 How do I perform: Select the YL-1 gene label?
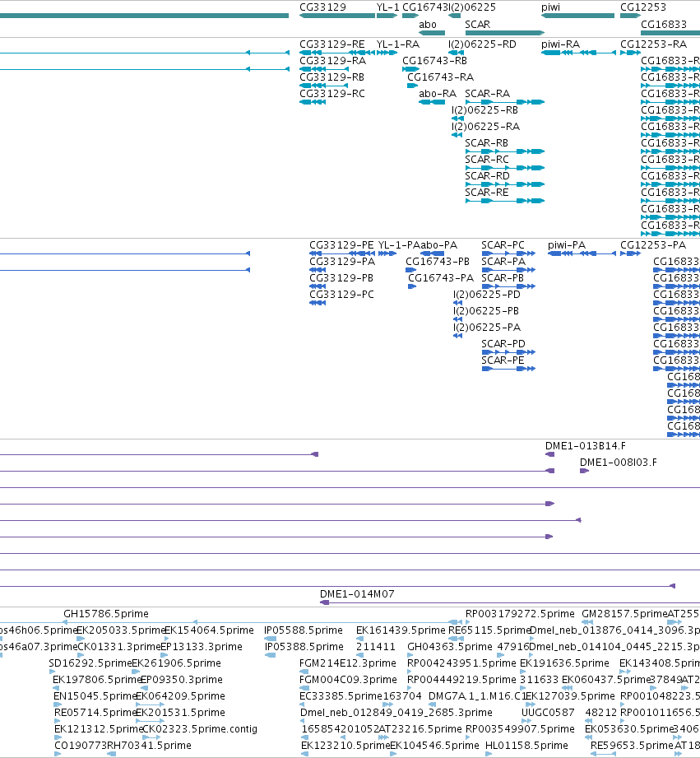(388, 7)
